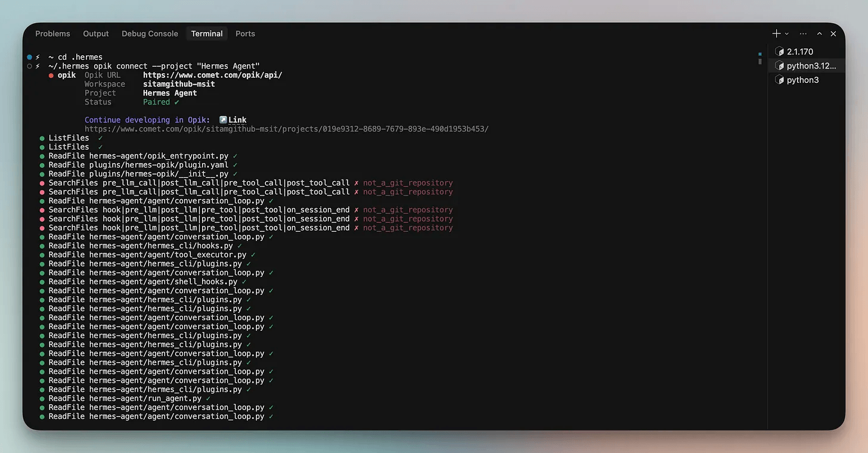This screenshot has width=868, height=453.
Task: Click the 'ReadFile hermes-agent/agent/shell_hooks.py' line
Action: point(143,281)
